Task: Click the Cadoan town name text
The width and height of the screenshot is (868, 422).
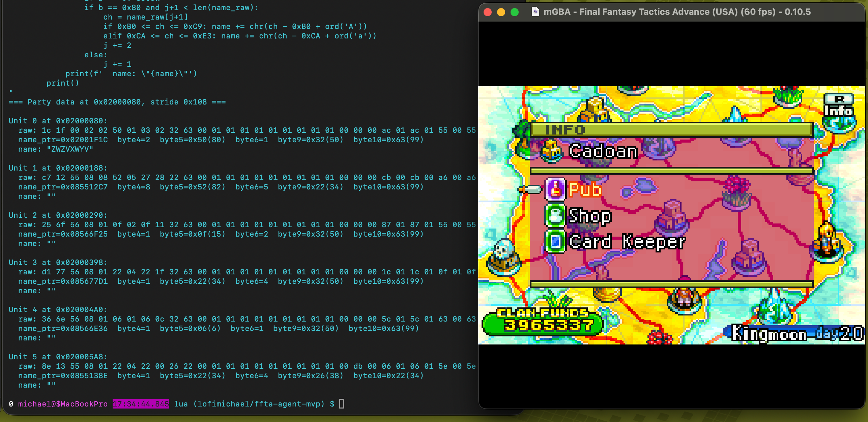Action: coord(603,151)
